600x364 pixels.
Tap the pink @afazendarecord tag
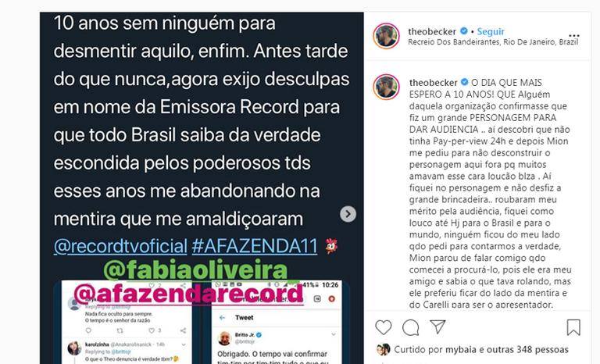coord(188,293)
